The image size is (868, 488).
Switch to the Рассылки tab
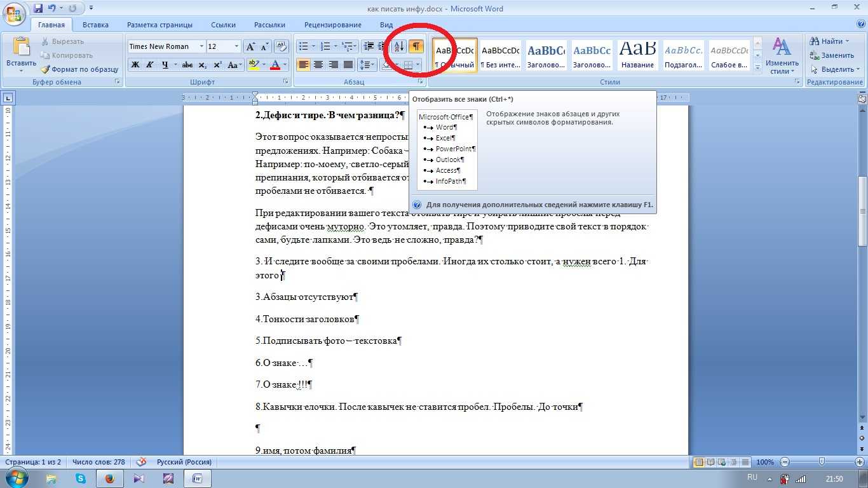[x=269, y=25]
